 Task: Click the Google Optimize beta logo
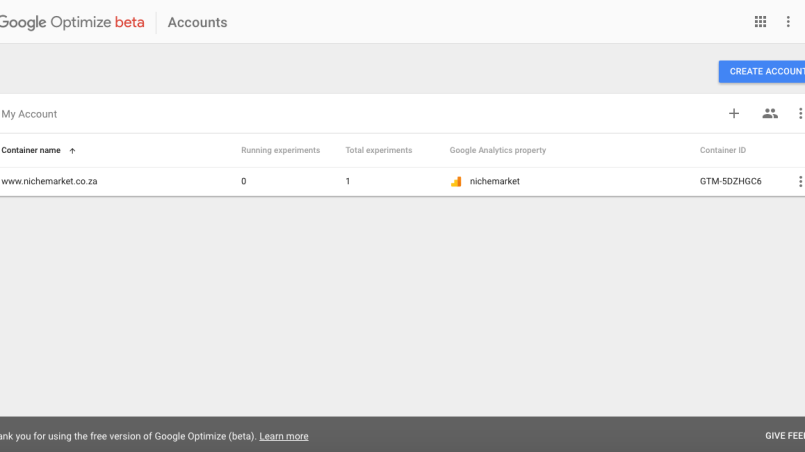(x=72, y=22)
